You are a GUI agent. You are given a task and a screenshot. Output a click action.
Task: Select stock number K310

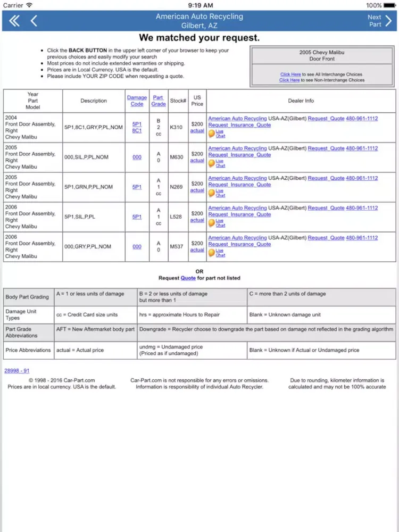(x=176, y=127)
